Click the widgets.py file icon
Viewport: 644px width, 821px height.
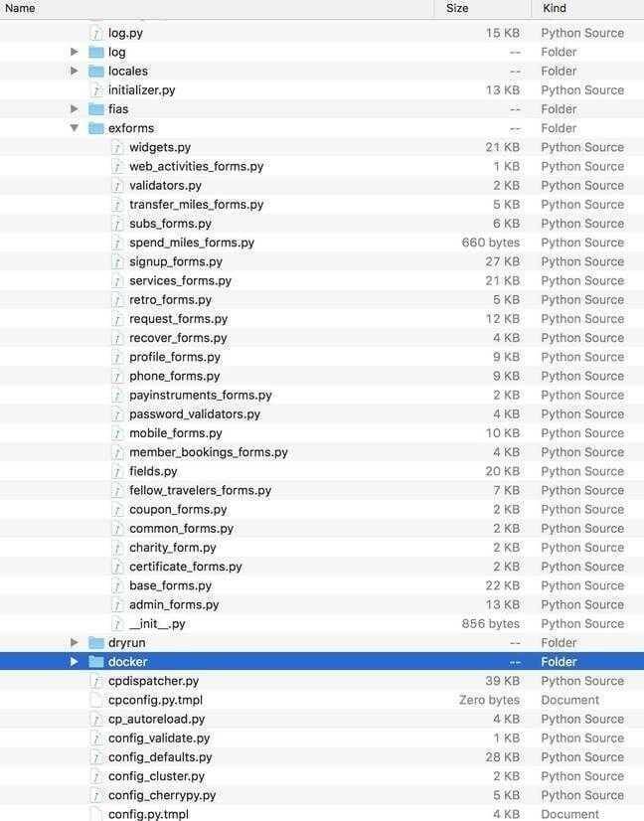pos(118,148)
